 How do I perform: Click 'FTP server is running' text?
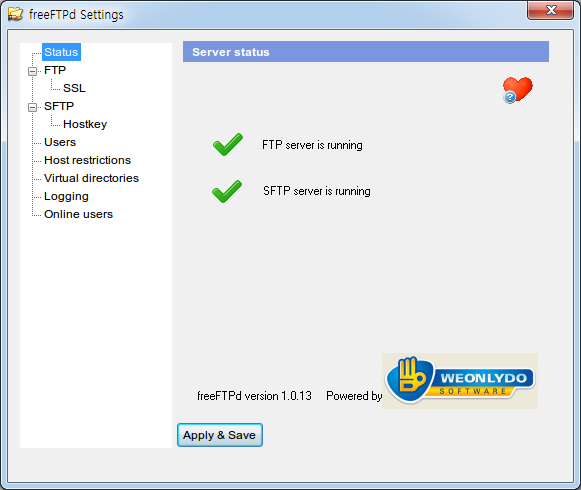tap(312, 145)
